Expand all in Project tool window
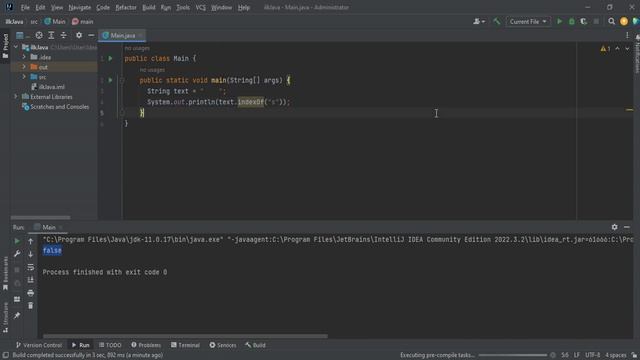 51,36
